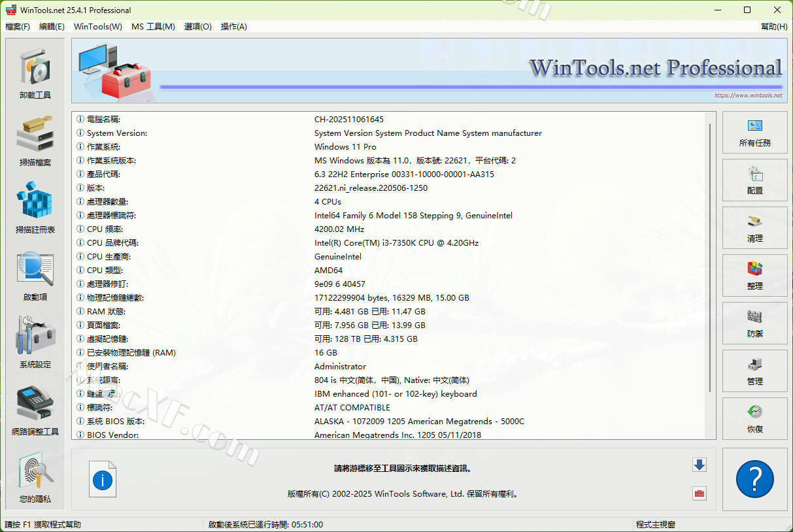This screenshot has width=793, height=532.
Task: Open 系統設定 system tweaker tool
Action: tap(35, 342)
